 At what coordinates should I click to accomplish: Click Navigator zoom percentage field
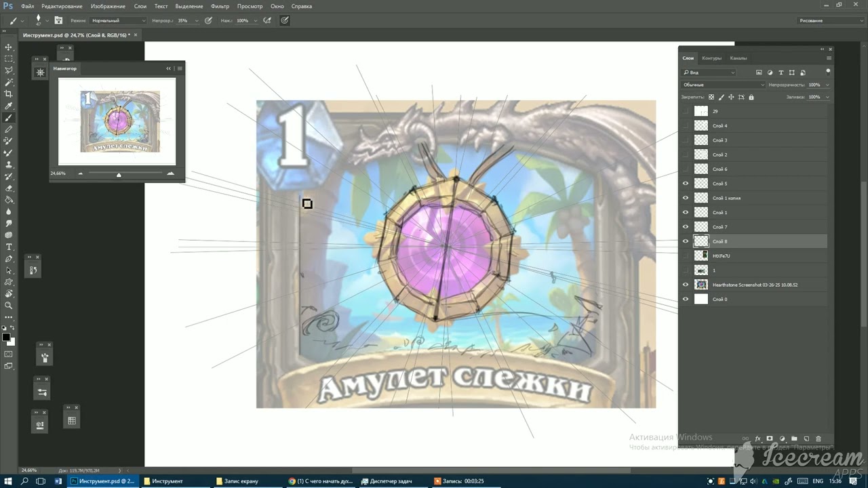(x=58, y=174)
